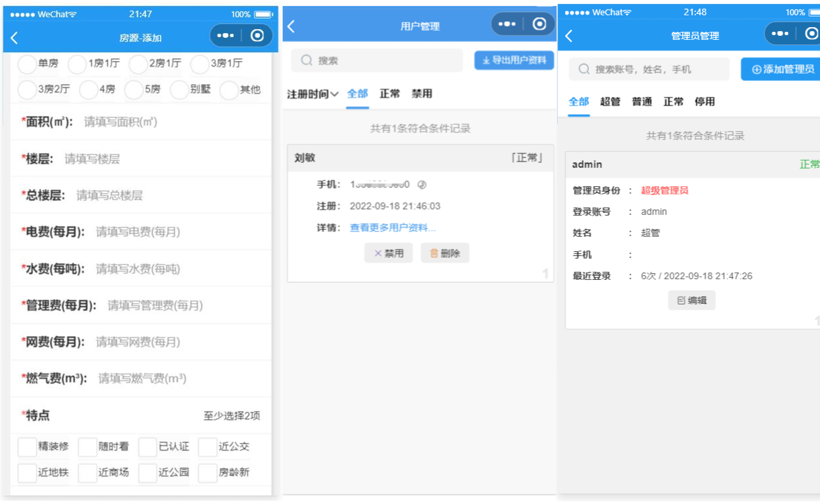Image resolution: width=820 pixels, height=504 pixels.
Task: Click the phone call icon beside 手机 number
Action: coord(422,185)
